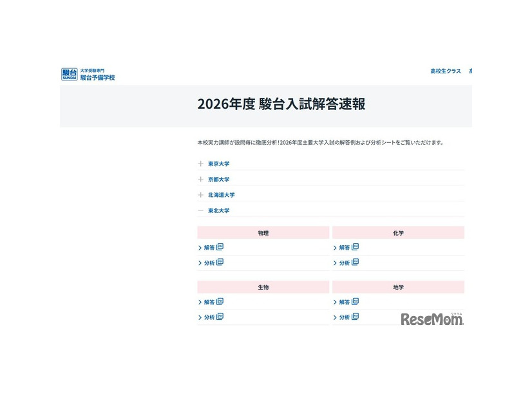Viewport: 532px width, 399px height.
Task: Click the 駿台 SUNDAI logo icon
Action: pos(67,73)
